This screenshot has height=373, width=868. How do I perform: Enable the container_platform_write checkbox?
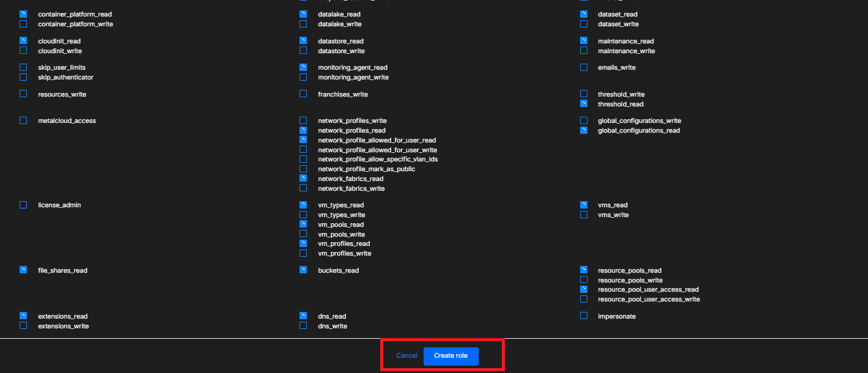point(23,24)
